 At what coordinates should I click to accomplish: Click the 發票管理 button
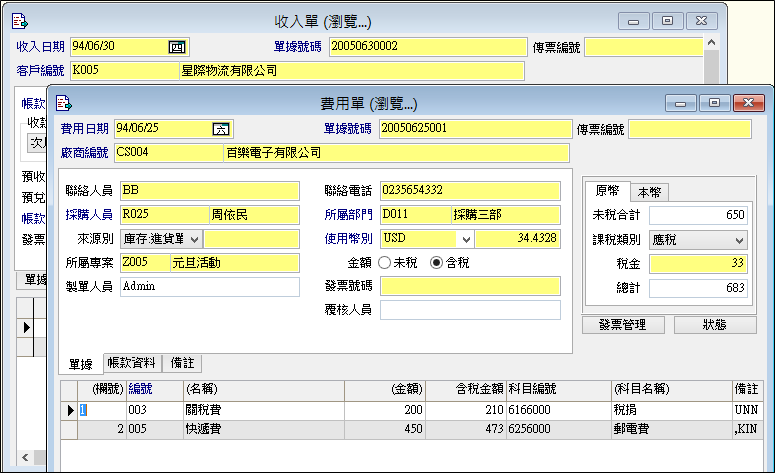[624, 325]
